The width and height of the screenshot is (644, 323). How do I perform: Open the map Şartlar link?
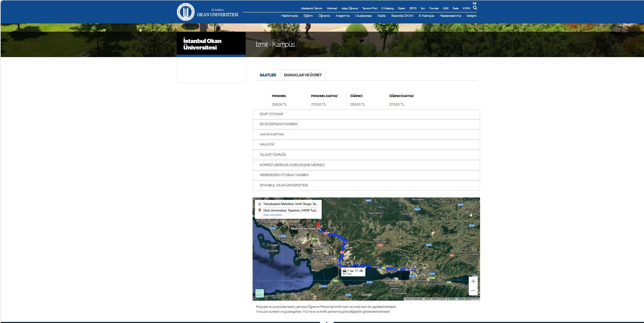coord(452,299)
